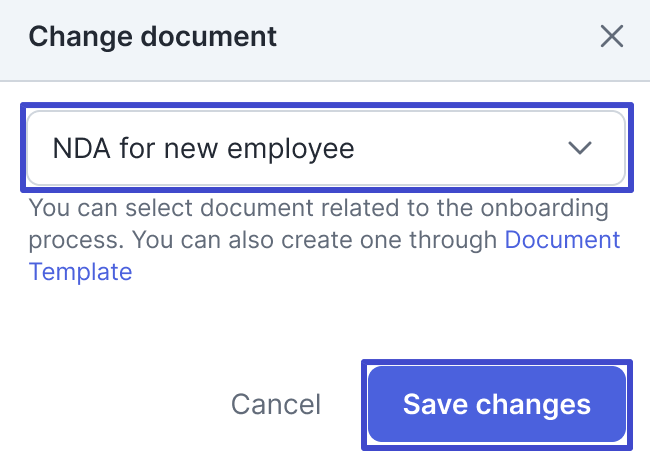Hit the cross icon at top right

tap(611, 38)
